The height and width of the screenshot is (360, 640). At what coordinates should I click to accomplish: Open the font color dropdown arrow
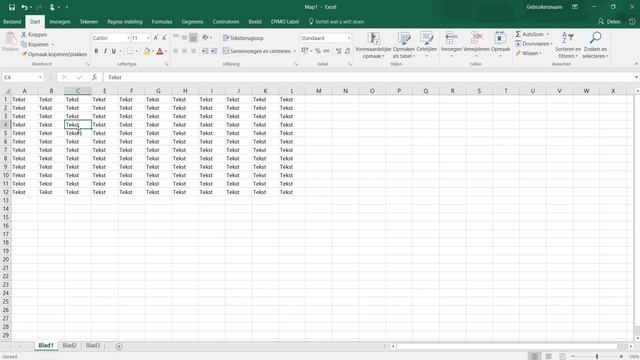tap(166, 51)
